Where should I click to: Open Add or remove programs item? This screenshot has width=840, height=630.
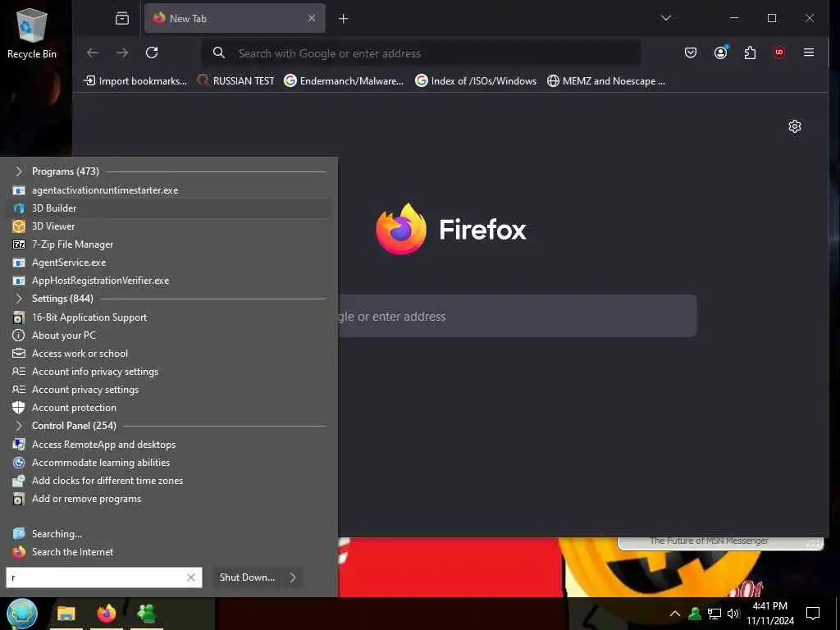[169, 499]
